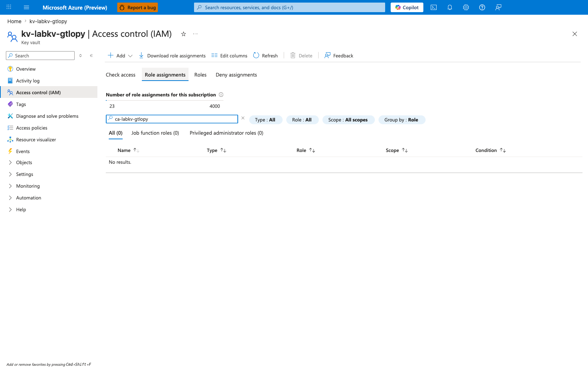Open the help question mark icon
Screen dimensions: 588x368
(482, 7)
